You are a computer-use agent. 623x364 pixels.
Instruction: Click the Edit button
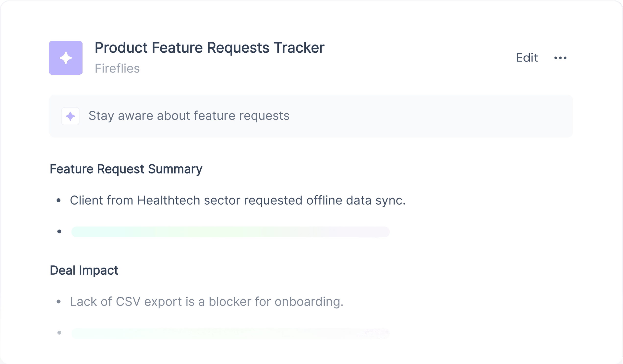click(x=527, y=58)
